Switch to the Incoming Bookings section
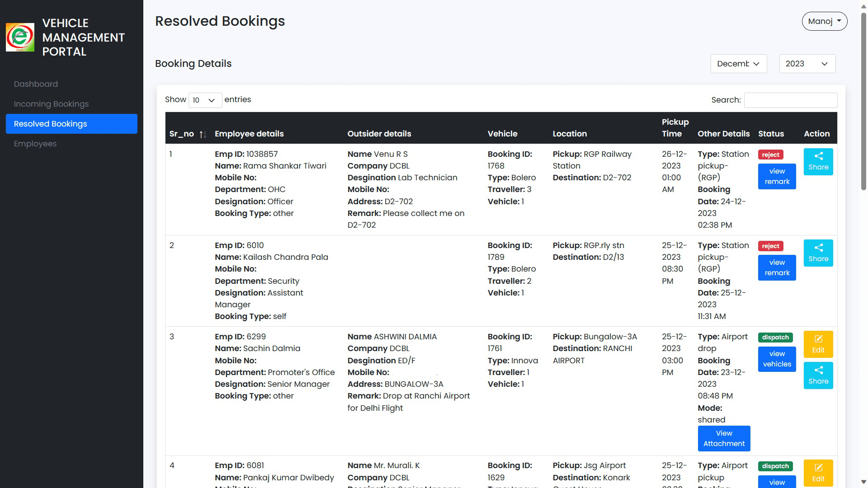Image resolution: width=868 pixels, height=488 pixels. coord(51,103)
